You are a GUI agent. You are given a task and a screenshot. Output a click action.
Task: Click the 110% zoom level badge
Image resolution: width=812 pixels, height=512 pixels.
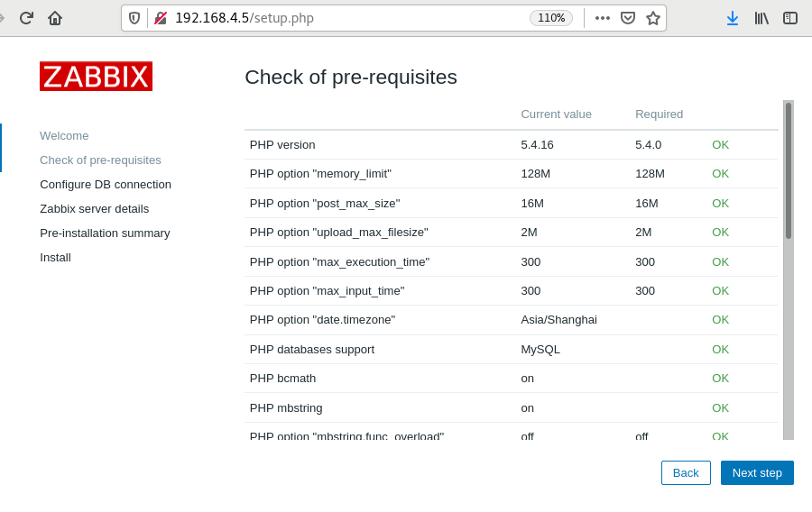[x=550, y=18]
